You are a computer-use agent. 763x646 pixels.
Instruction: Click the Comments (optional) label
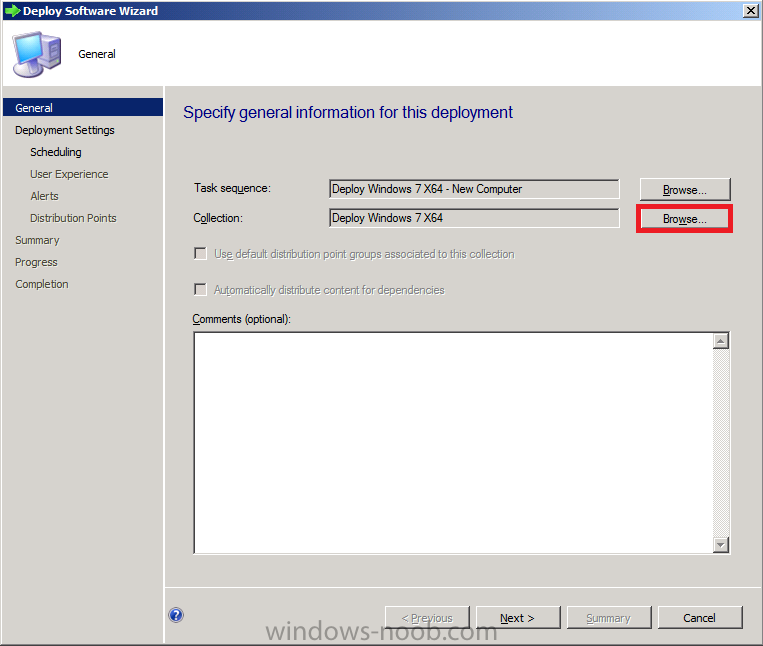(241, 319)
